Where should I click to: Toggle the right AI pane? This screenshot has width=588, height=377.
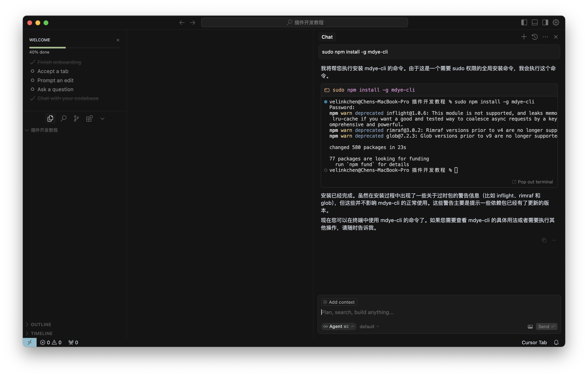[545, 23]
